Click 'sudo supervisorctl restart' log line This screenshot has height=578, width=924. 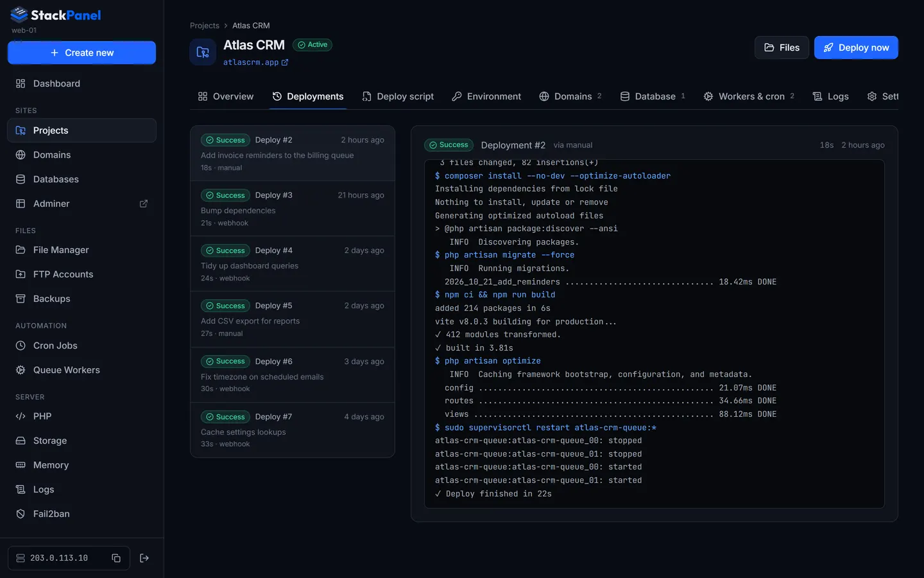pyautogui.click(x=545, y=428)
